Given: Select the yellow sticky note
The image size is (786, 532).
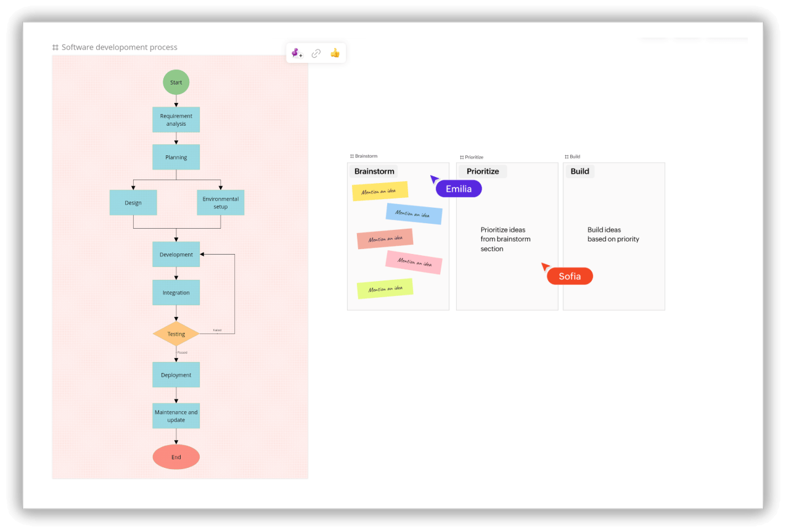Looking at the screenshot, I should point(380,191).
